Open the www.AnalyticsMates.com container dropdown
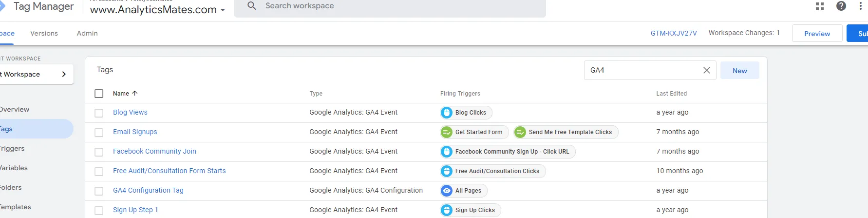 157,10
